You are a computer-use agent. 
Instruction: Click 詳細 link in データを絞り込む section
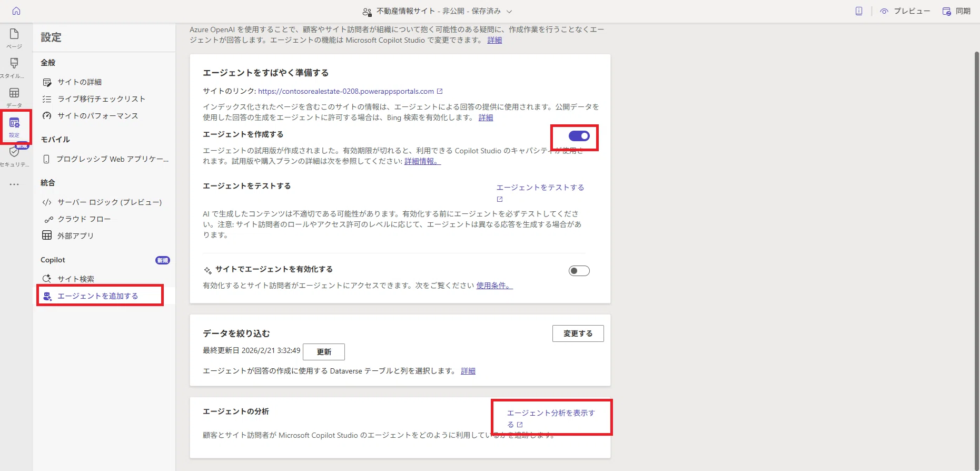468,371
